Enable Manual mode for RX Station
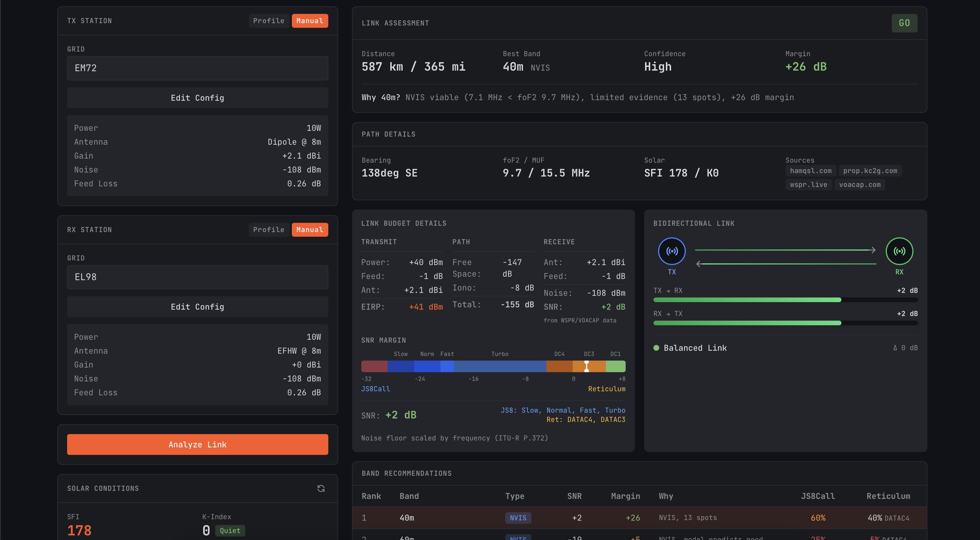 [x=310, y=229]
